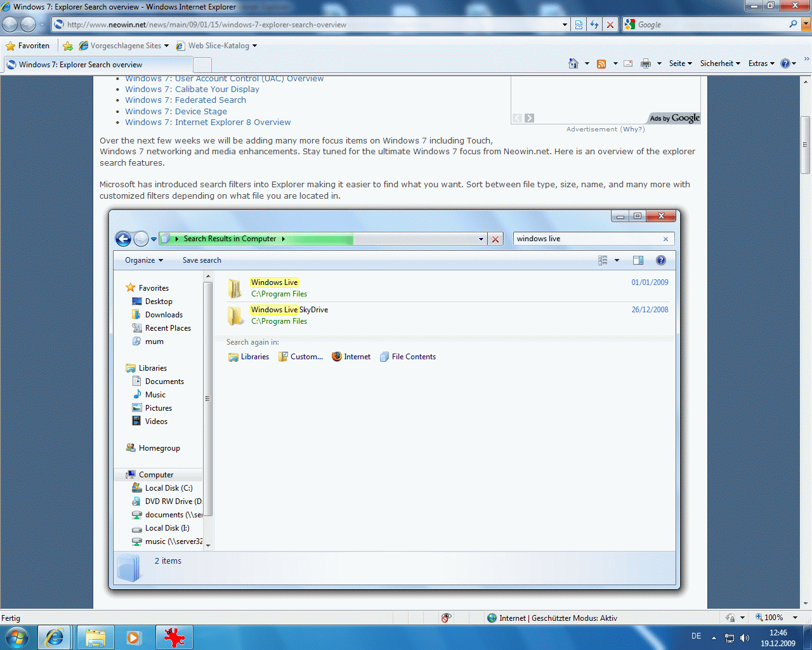
Task: Open the Home page icon in command bar
Action: pyautogui.click(x=573, y=63)
